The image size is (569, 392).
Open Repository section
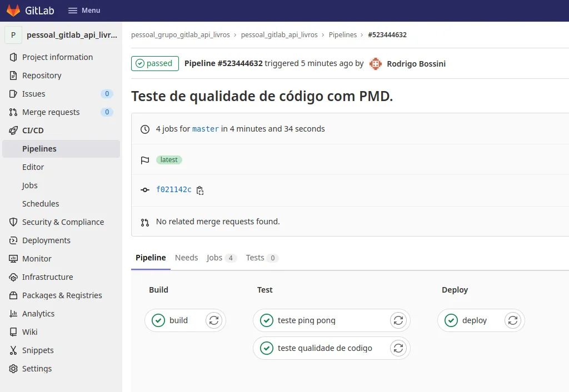pos(42,76)
